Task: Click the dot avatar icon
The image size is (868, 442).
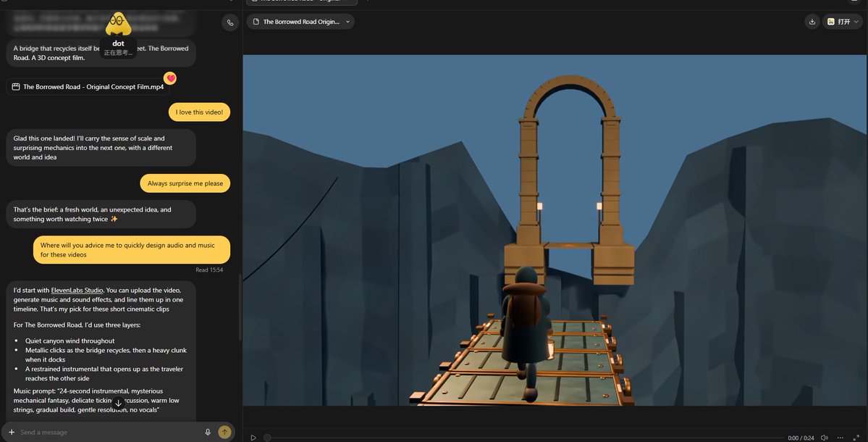Action: [118, 24]
